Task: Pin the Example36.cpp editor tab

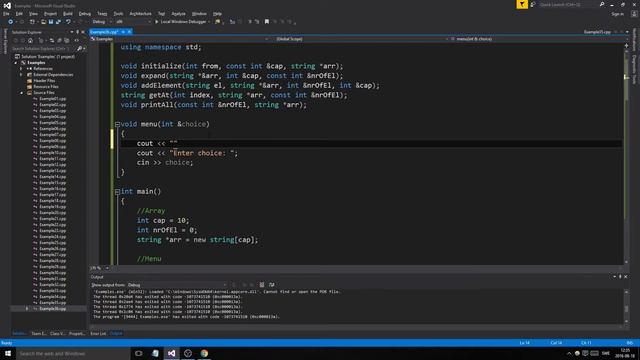Action: (x=123, y=32)
